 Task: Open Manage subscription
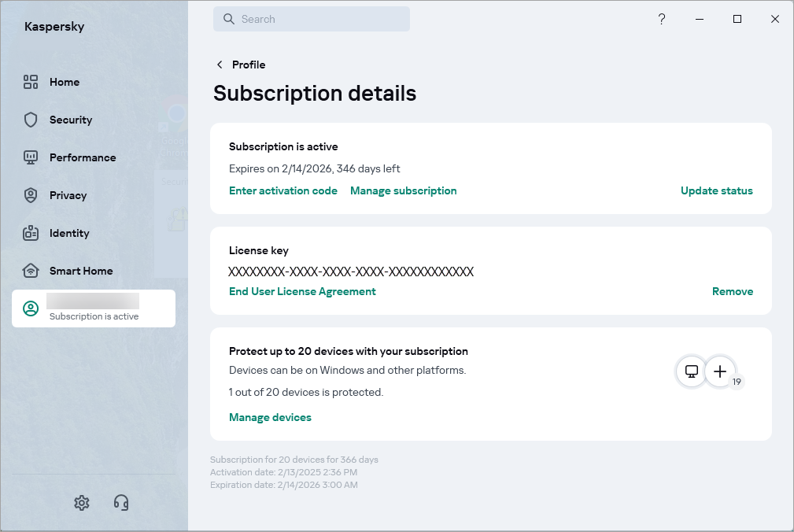click(403, 190)
